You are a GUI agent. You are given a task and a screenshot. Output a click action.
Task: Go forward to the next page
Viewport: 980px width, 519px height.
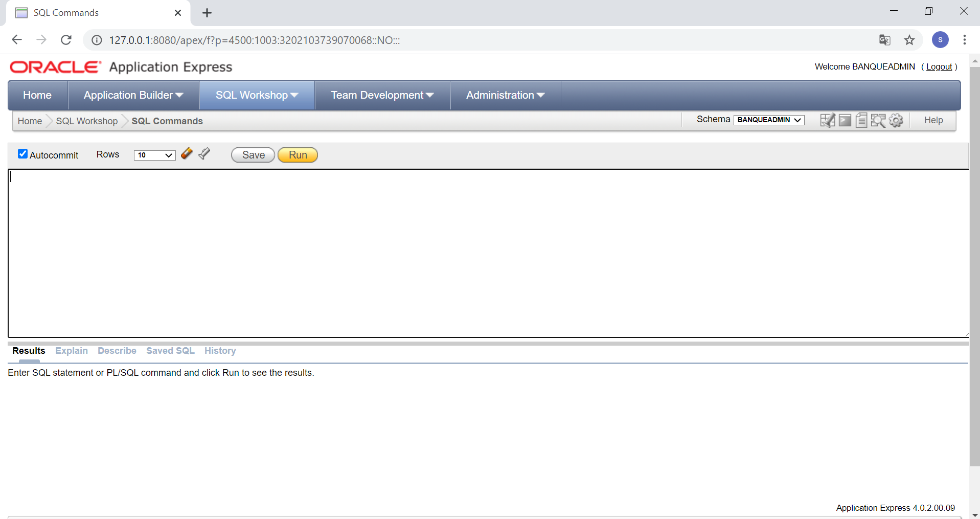(x=41, y=40)
